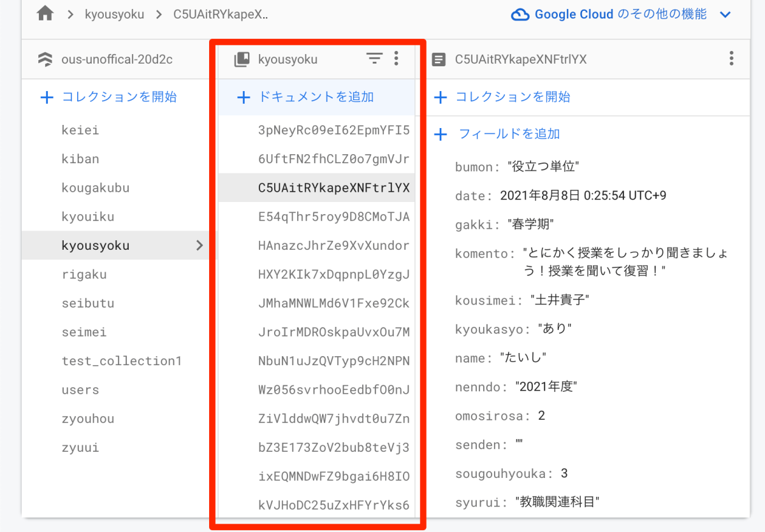
Task: Go to the home breadcrumb icon
Action: (45, 14)
